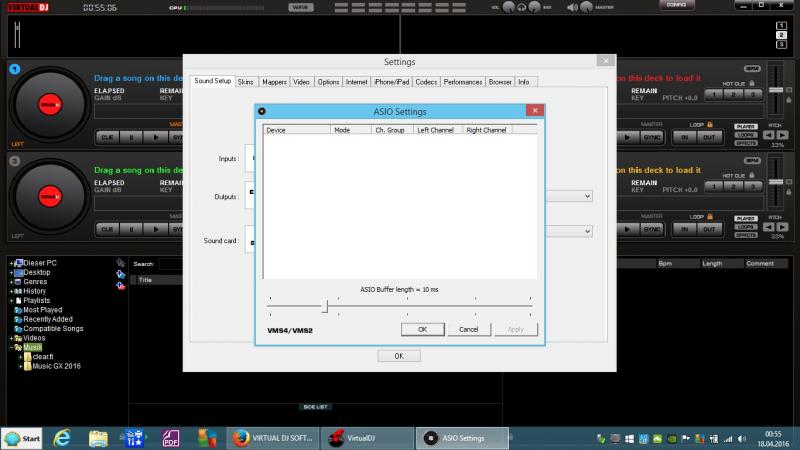Toggle the WAVE display button

point(301,7)
